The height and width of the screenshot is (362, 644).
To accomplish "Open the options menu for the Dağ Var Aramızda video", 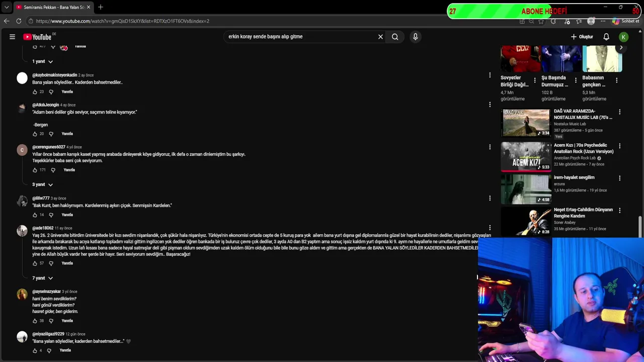I will pyautogui.click(x=619, y=112).
